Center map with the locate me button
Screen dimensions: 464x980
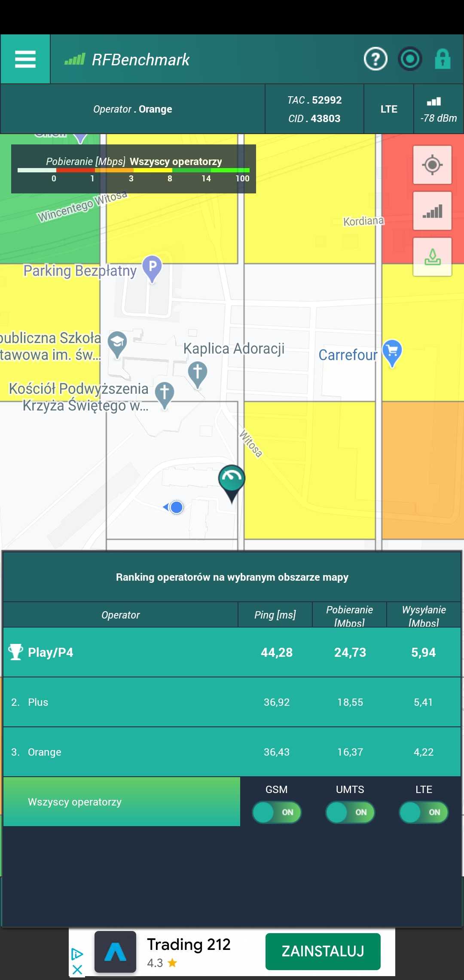pos(432,165)
